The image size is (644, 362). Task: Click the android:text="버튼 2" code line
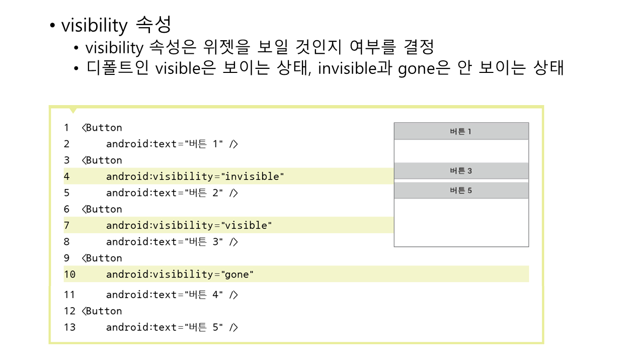172,193
